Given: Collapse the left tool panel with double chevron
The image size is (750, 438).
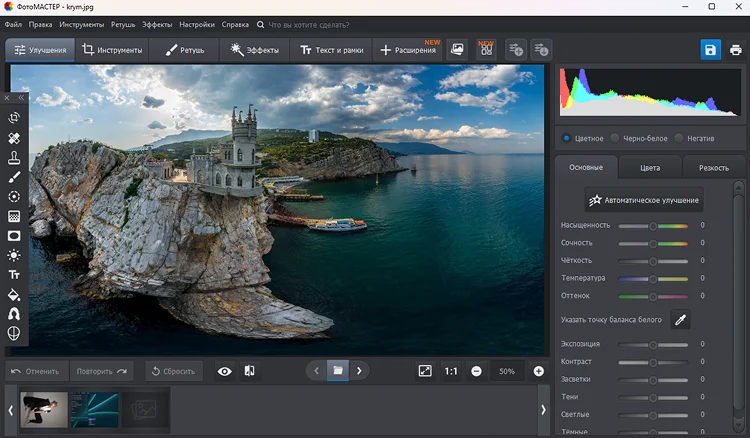Looking at the screenshot, I should tap(21, 98).
